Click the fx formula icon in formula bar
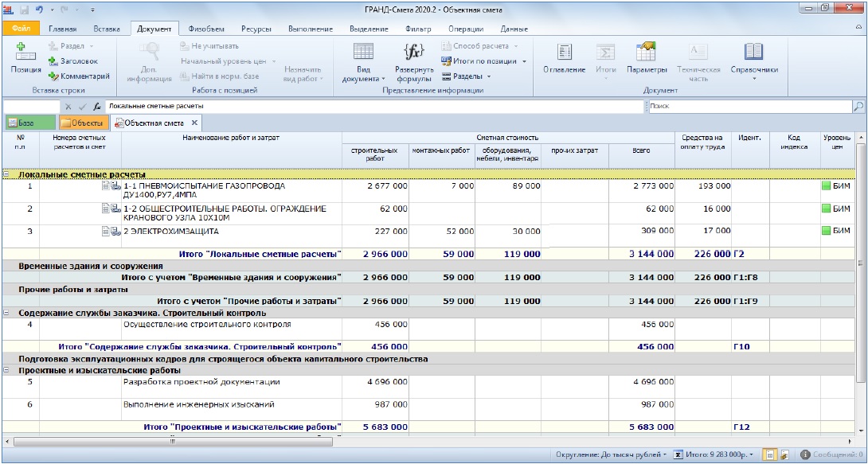868x464 pixels. [x=96, y=106]
